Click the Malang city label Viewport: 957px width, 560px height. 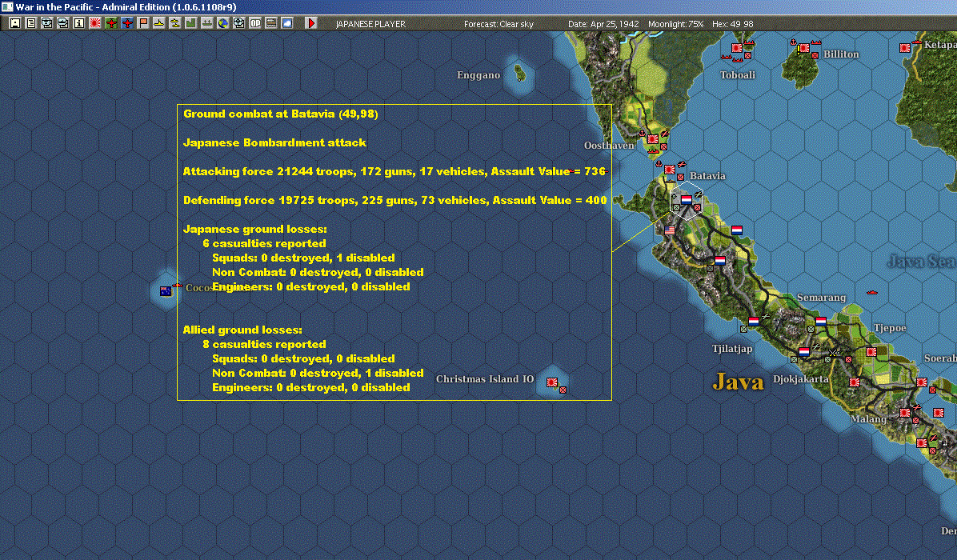[x=868, y=419]
